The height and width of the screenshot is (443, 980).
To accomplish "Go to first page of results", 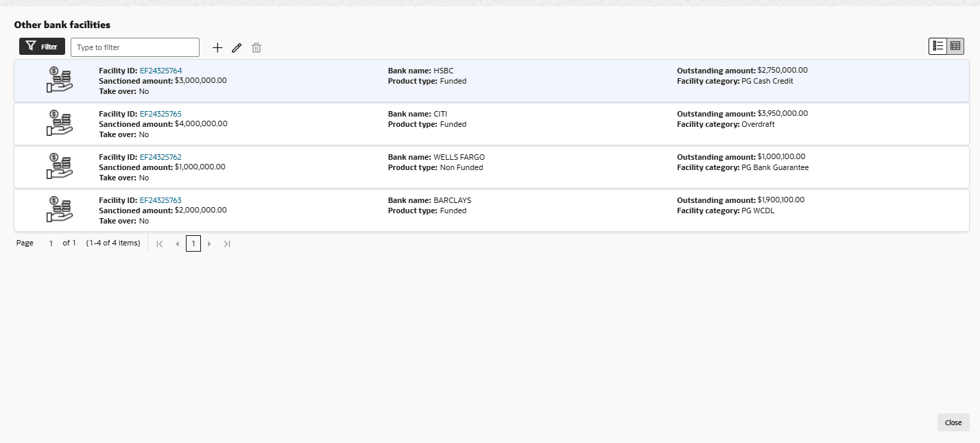I will (x=160, y=243).
